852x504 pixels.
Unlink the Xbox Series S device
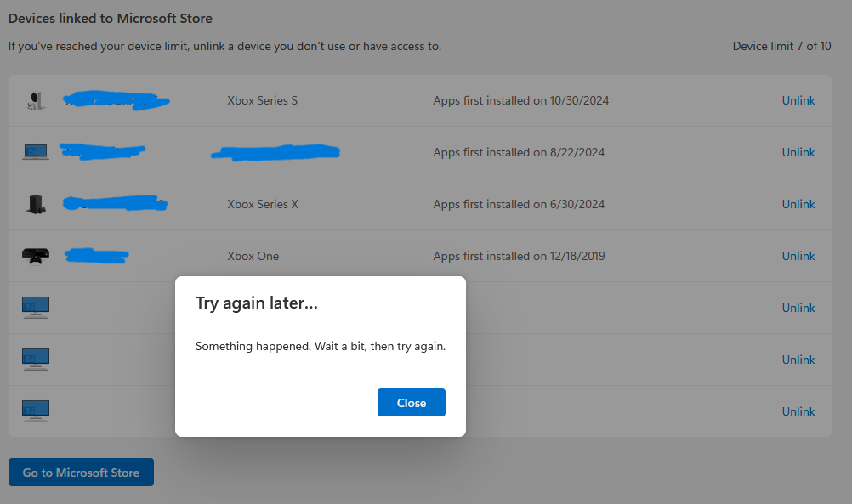798,99
